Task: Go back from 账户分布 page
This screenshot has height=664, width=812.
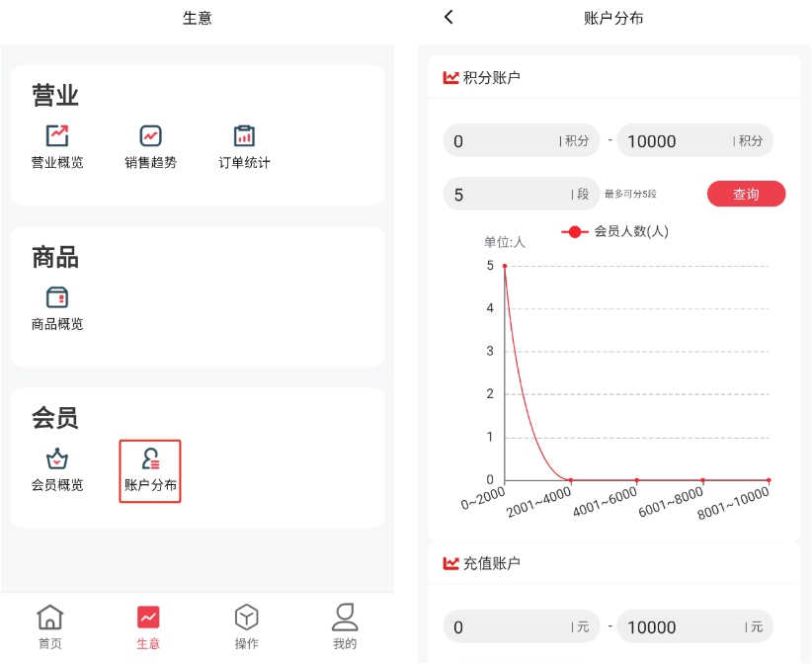Action: coord(449,18)
